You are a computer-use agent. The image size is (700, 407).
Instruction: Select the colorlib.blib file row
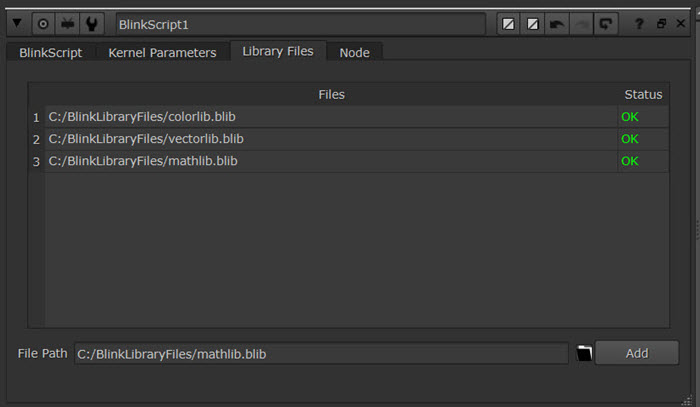tap(330, 117)
